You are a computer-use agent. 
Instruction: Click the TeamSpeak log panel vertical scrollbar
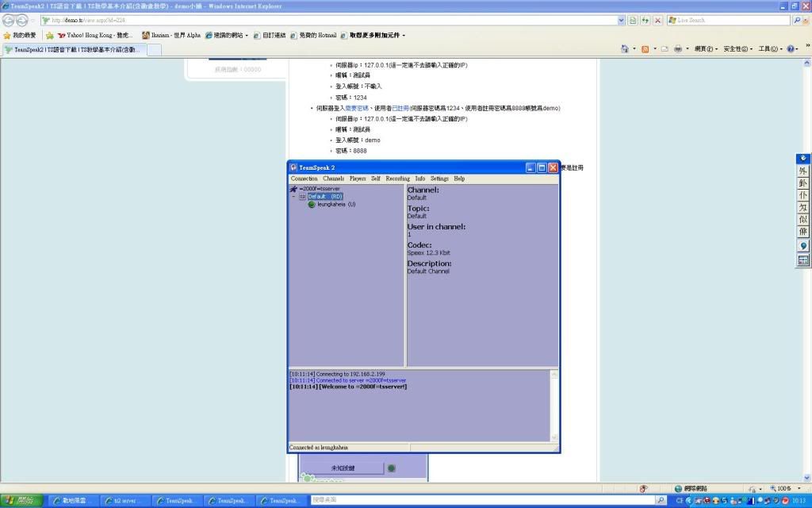pos(554,405)
